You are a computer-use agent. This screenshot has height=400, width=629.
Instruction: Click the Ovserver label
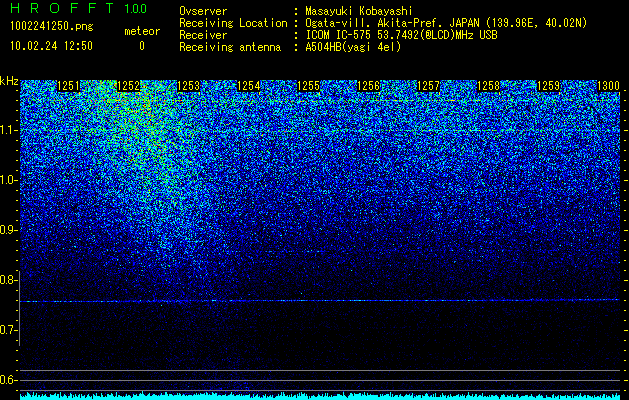pyautogui.click(x=203, y=11)
